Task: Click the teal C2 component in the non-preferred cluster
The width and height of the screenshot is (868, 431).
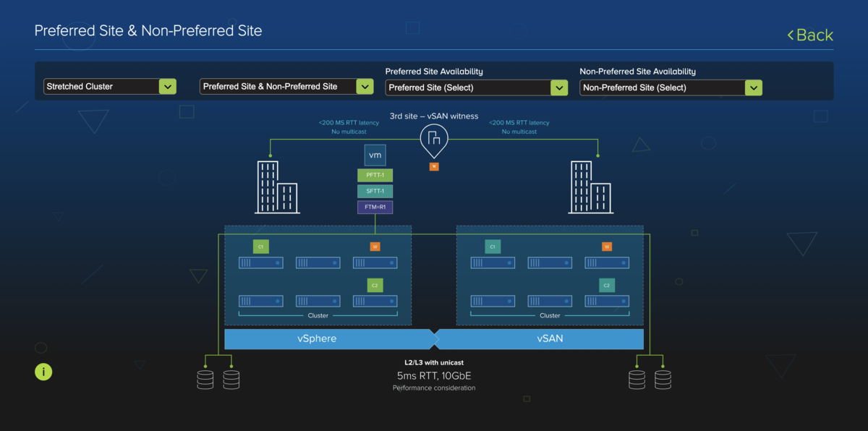Action: pos(606,285)
